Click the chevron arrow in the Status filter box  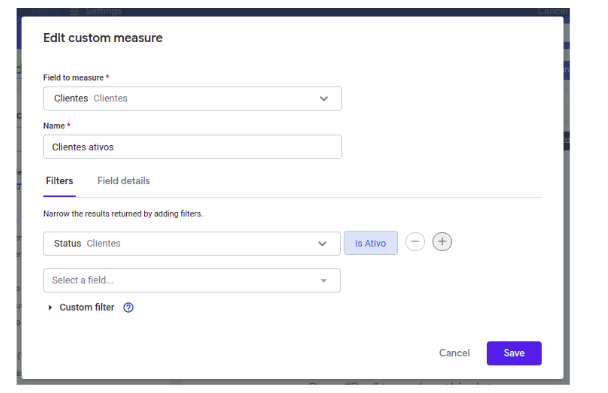(322, 244)
